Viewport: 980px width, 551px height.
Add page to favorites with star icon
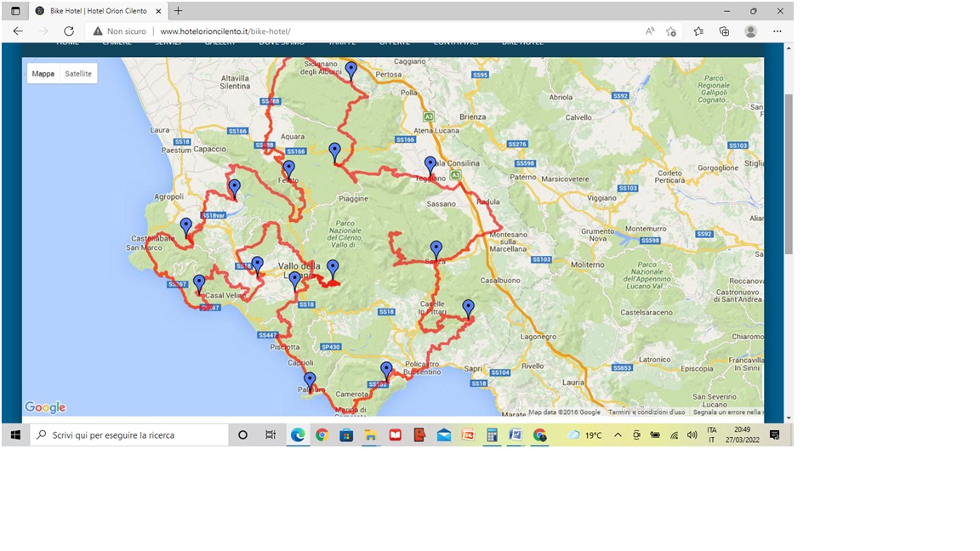671,31
